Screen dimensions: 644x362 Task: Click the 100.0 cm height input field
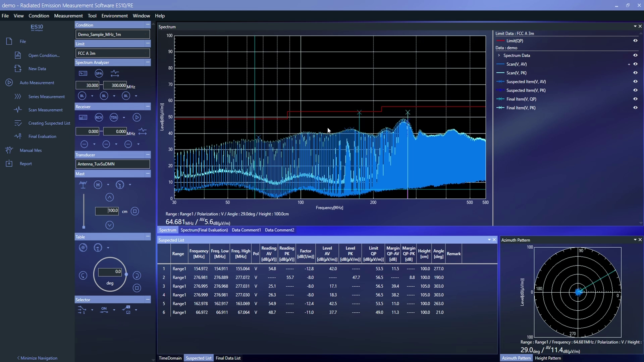click(108, 211)
